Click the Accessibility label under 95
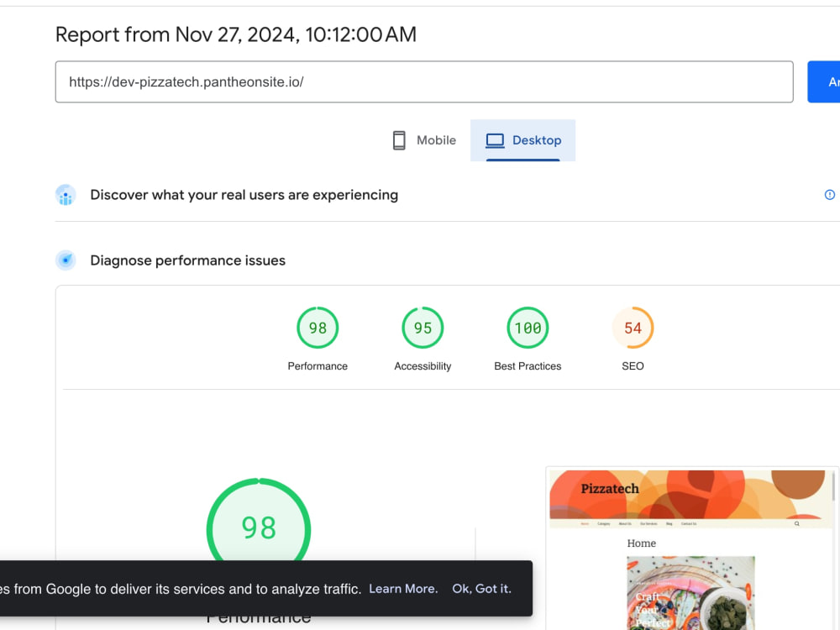The height and width of the screenshot is (630, 840). [x=423, y=366]
